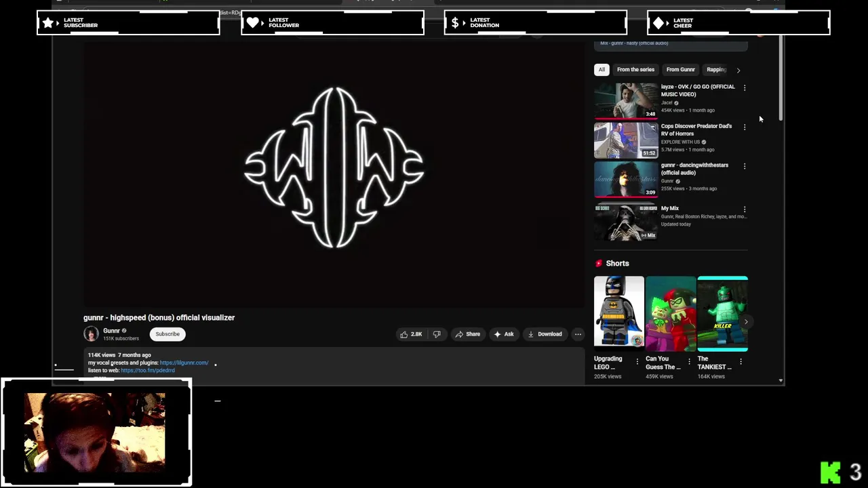The width and height of the screenshot is (868, 488).
Task: Select the Rapping filter chip
Action: (x=716, y=69)
